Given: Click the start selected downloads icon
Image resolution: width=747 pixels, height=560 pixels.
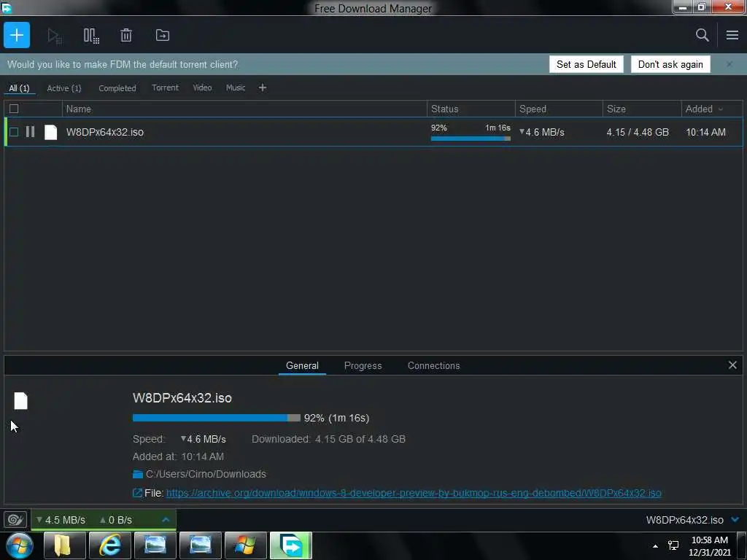Looking at the screenshot, I should click(54, 36).
